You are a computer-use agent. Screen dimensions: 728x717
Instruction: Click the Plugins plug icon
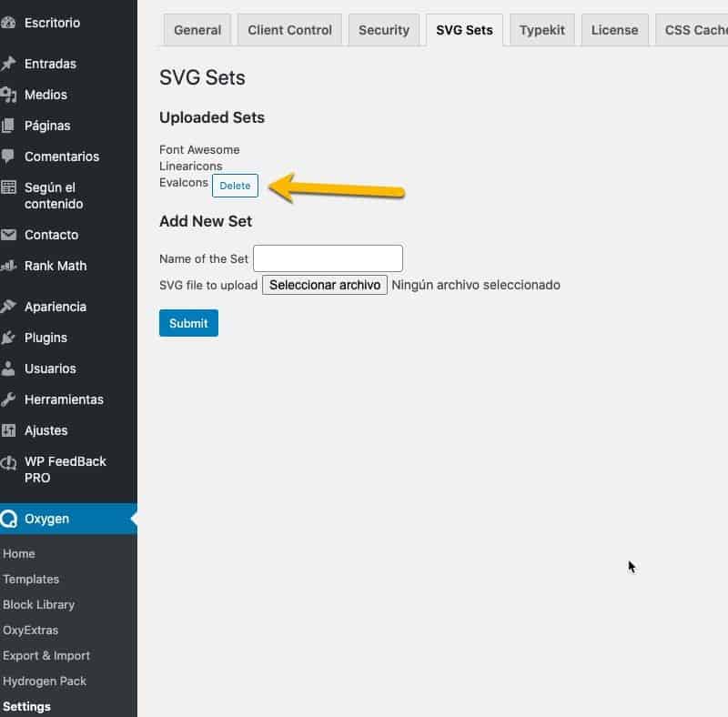click(x=8, y=338)
